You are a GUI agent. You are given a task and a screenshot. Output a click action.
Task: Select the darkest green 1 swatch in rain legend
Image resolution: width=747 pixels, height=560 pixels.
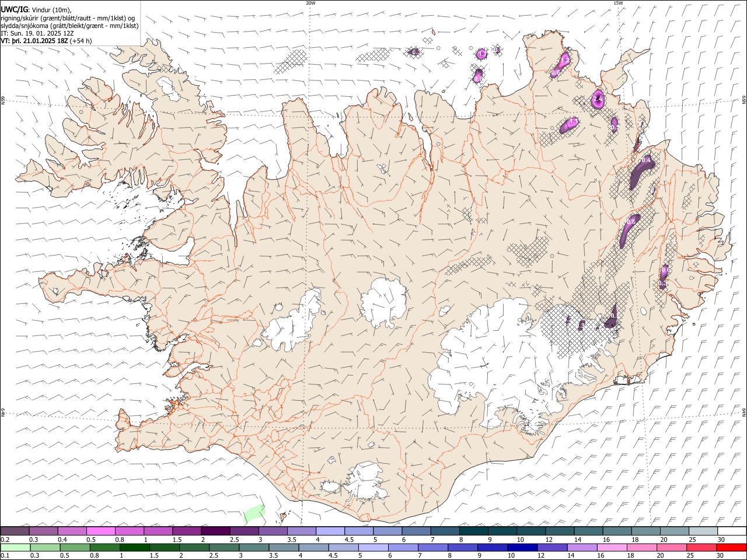pyautogui.click(x=134, y=547)
